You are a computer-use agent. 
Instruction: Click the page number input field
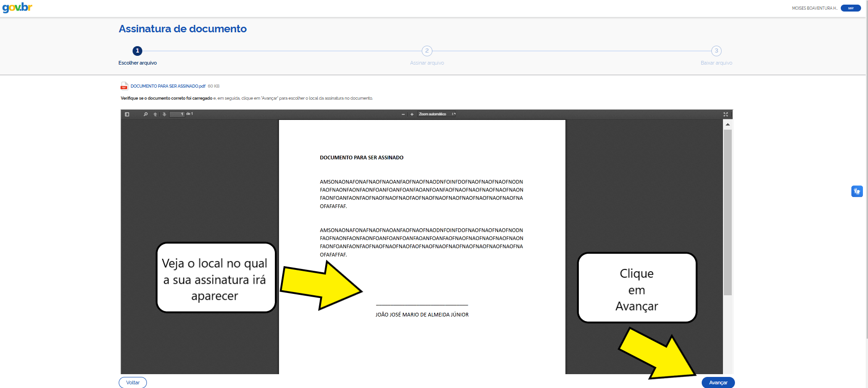(x=177, y=114)
